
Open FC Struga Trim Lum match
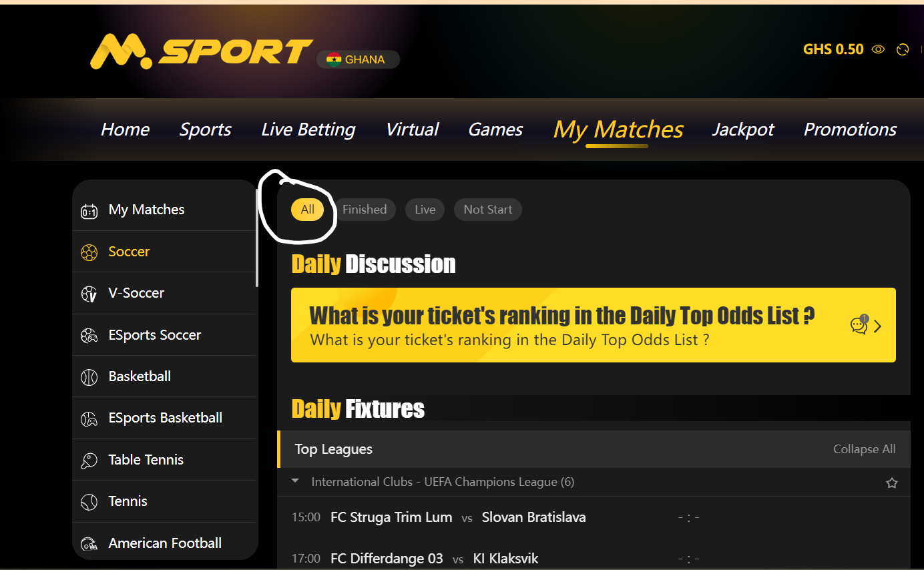(391, 517)
